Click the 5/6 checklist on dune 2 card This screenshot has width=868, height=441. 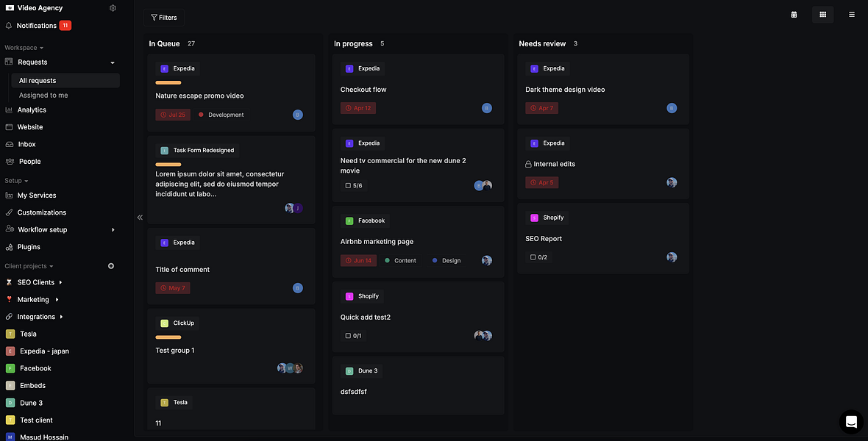pos(354,186)
